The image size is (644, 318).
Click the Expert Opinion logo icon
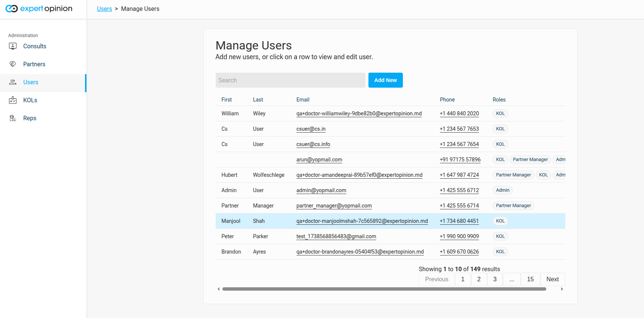[12, 9]
